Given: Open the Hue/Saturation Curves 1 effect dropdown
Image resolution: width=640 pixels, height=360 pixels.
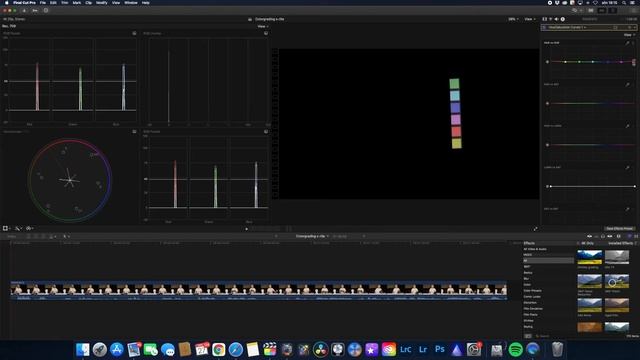Looking at the screenshot, I should (x=567, y=27).
